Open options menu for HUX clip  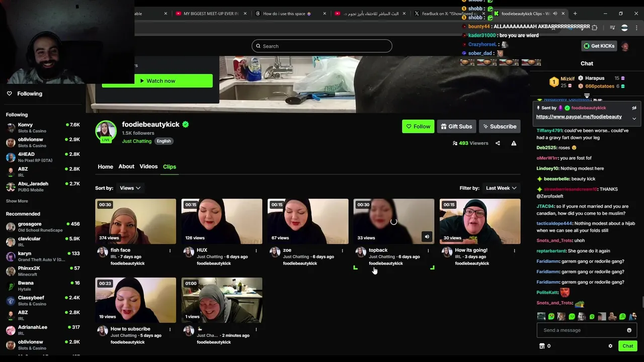click(x=256, y=250)
